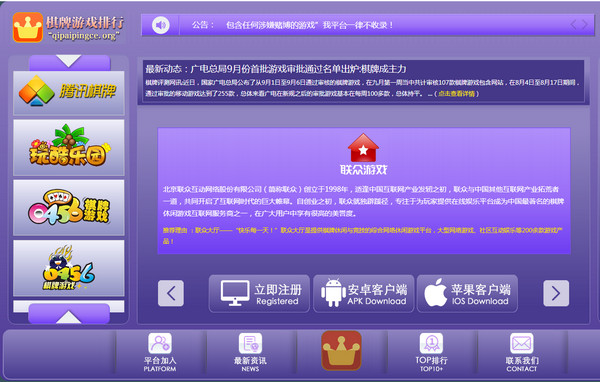Mute the announcement speaker icon

161,25
